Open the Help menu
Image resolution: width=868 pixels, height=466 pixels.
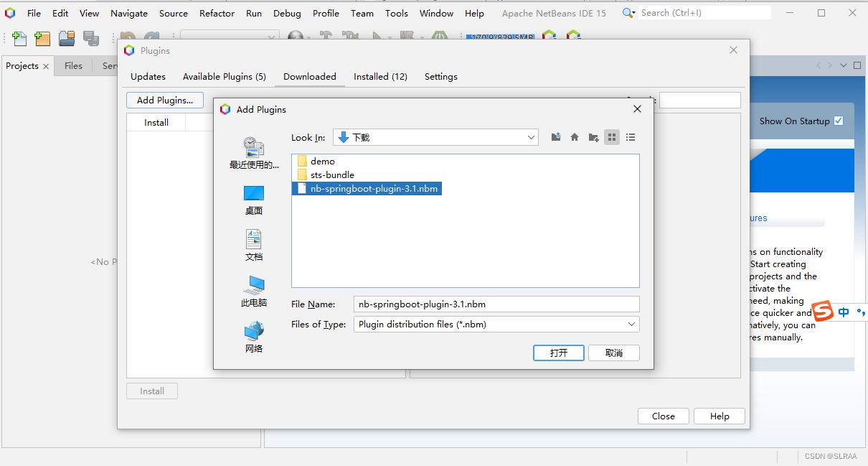click(x=474, y=13)
